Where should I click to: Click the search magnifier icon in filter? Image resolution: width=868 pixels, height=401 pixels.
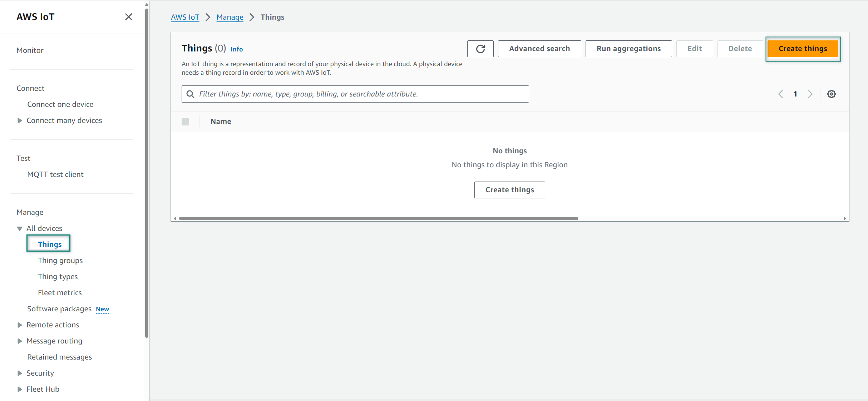[x=191, y=94]
